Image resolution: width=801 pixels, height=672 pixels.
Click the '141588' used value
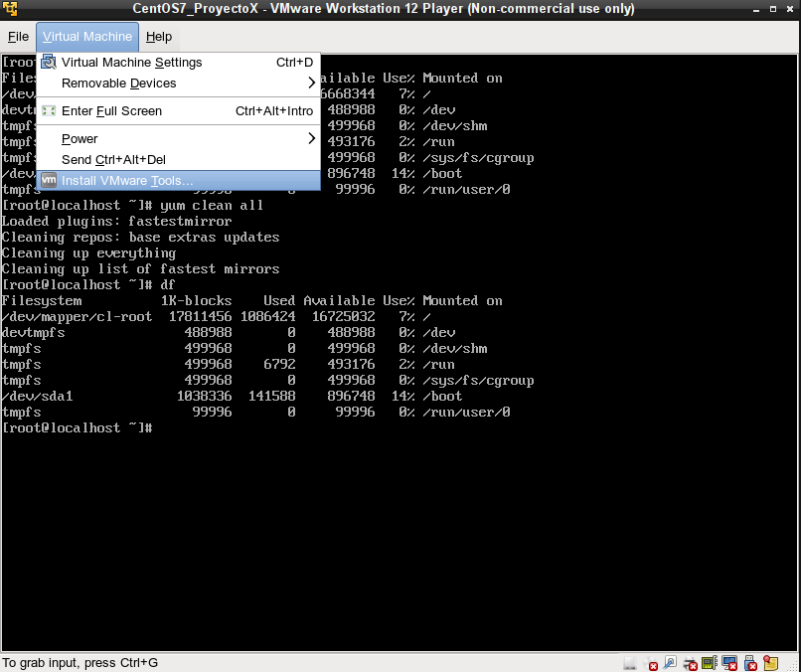(x=271, y=396)
